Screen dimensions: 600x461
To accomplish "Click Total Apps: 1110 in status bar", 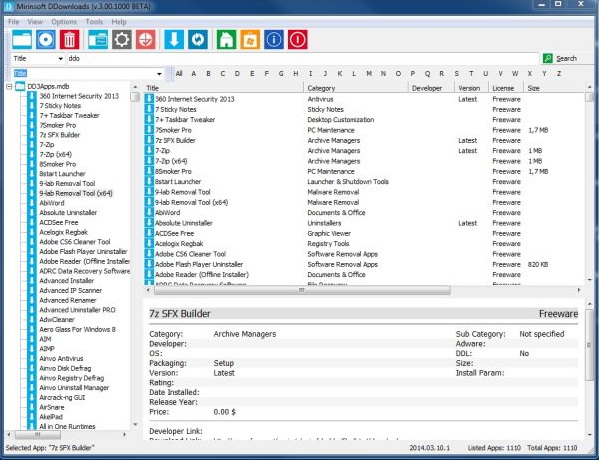I will coord(552,448).
